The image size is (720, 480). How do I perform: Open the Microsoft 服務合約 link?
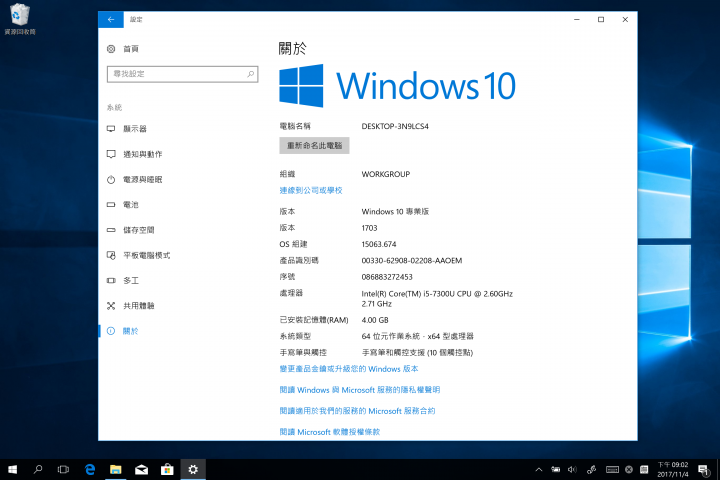pos(357,411)
